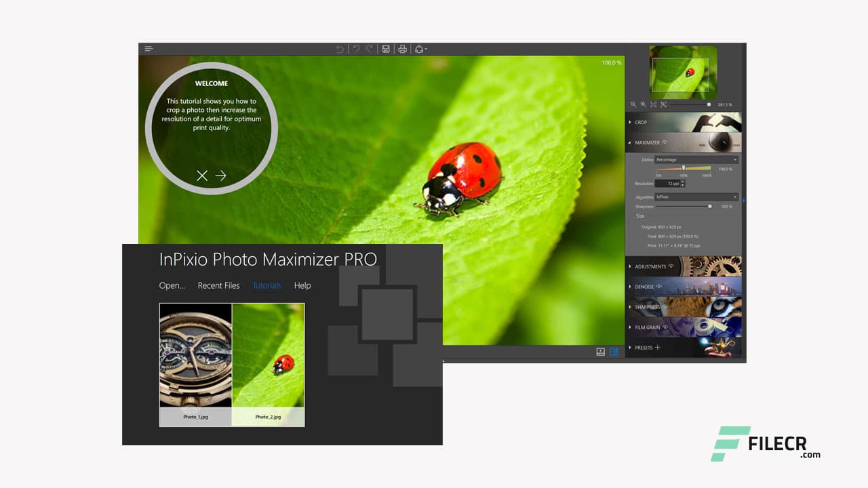This screenshot has height=488, width=868.
Task: Open the Recent Files menu item
Action: coord(218,285)
